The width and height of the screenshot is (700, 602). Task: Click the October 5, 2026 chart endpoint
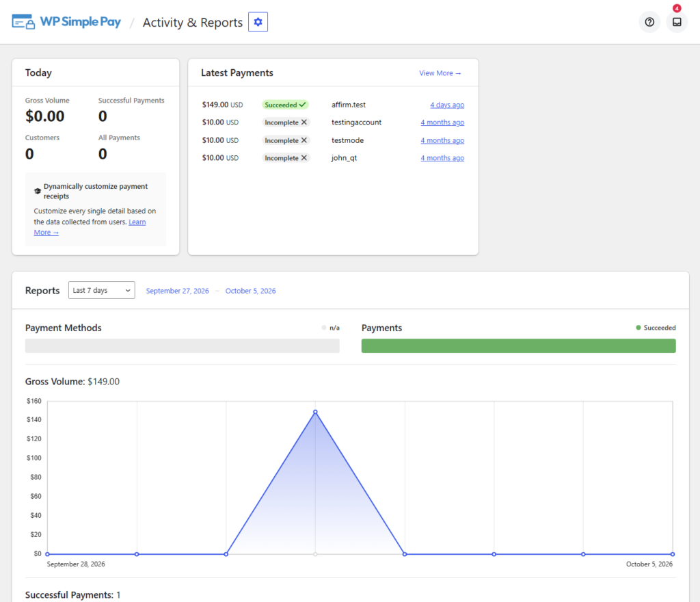(673, 554)
